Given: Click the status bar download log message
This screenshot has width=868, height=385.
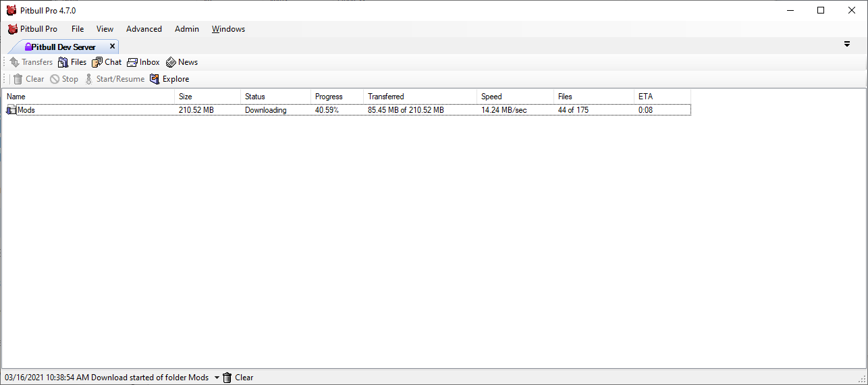Looking at the screenshot, I should pos(107,378).
